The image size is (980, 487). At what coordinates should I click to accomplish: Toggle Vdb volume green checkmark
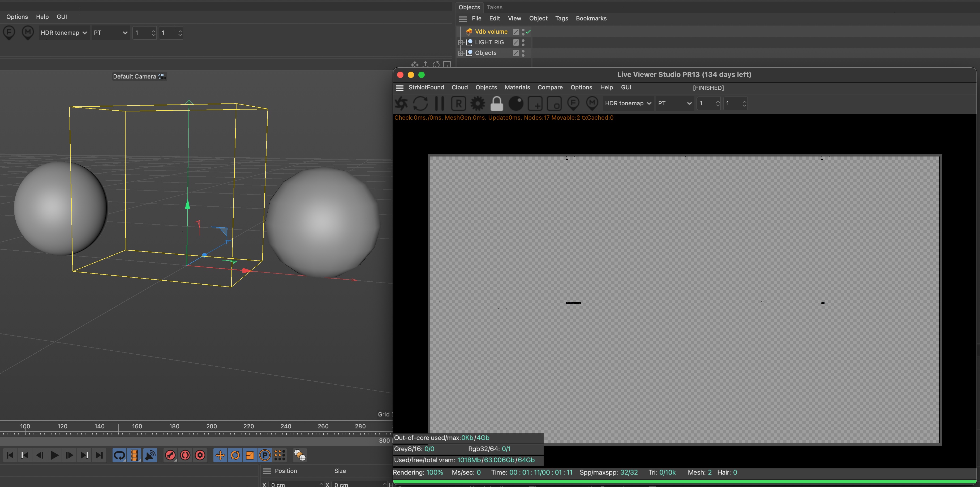(528, 32)
